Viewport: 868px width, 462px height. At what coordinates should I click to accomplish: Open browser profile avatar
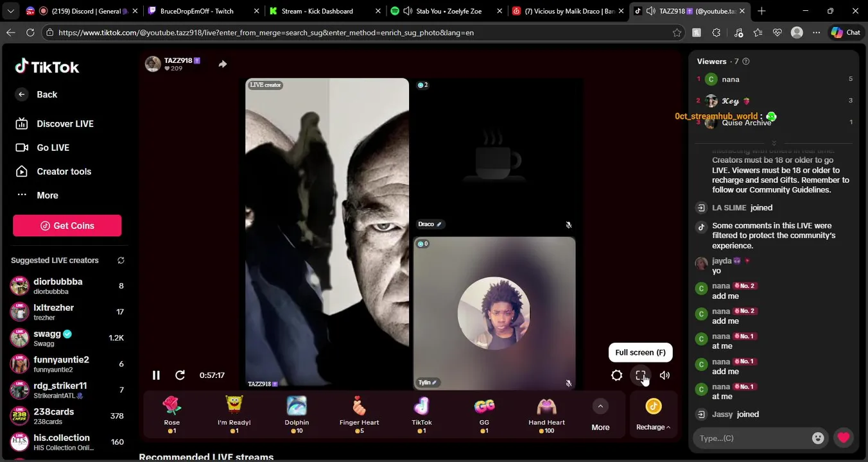pos(797,32)
